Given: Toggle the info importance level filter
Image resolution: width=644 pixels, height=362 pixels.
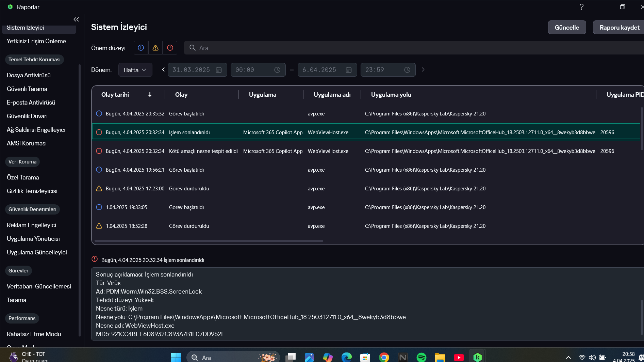Looking at the screenshot, I should click(141, 48).
